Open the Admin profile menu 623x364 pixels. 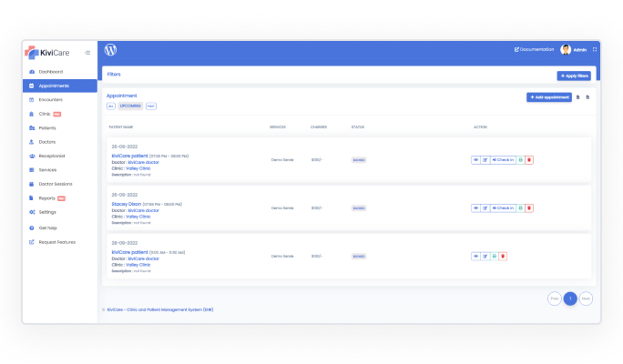574,50
